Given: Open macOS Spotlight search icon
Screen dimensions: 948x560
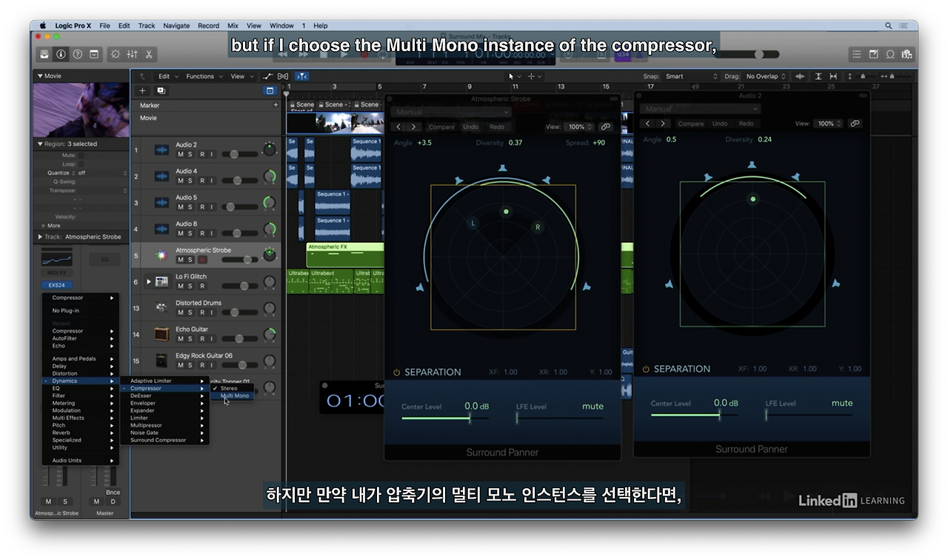Looking at the screenshot, I should click(x=888, y=26).
